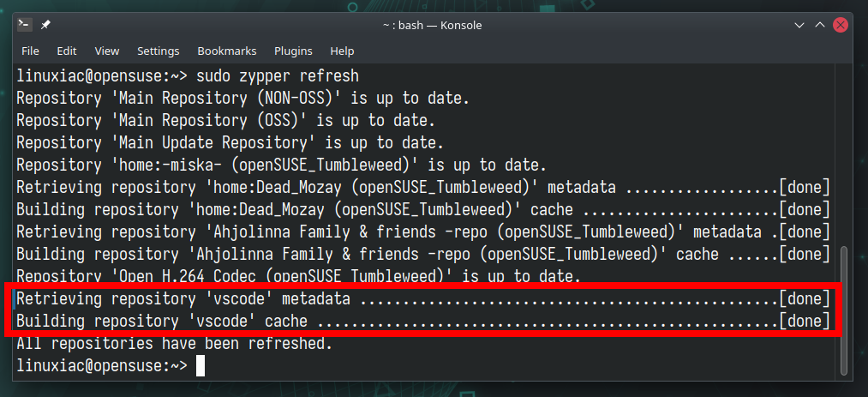Viewport: 868px width, 397px height.
Task: Click the Building 'Ahjolinna Family & friends' cache line
Action: (x=423, y=255)
